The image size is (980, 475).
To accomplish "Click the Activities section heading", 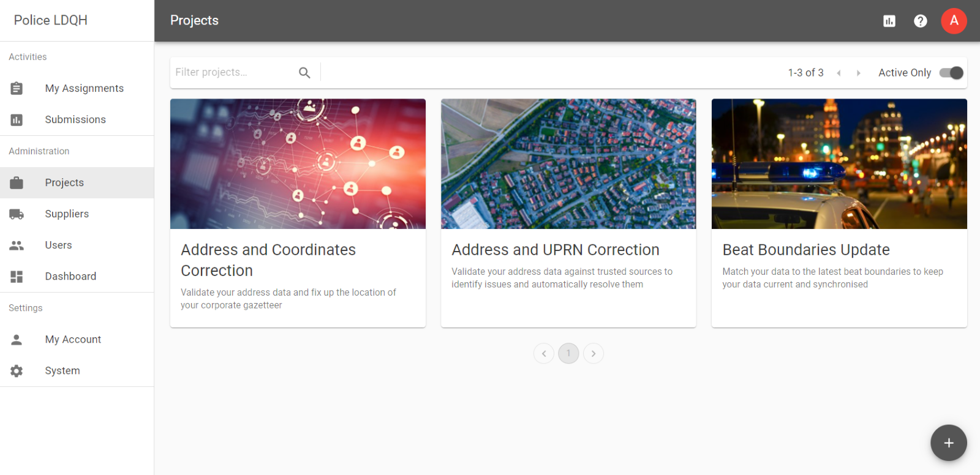I will point(28,57).
